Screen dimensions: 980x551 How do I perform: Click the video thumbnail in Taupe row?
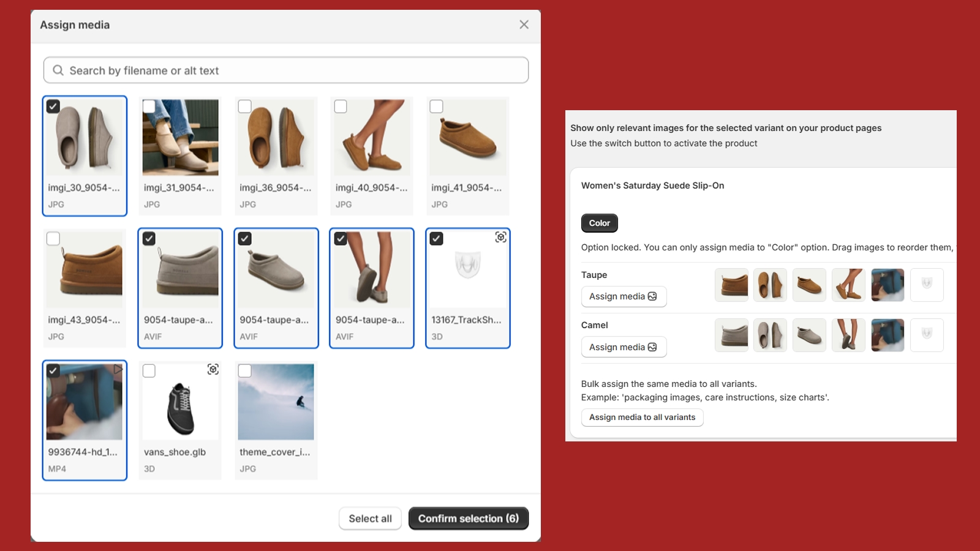pyautogui.click(x=887, y=285)
